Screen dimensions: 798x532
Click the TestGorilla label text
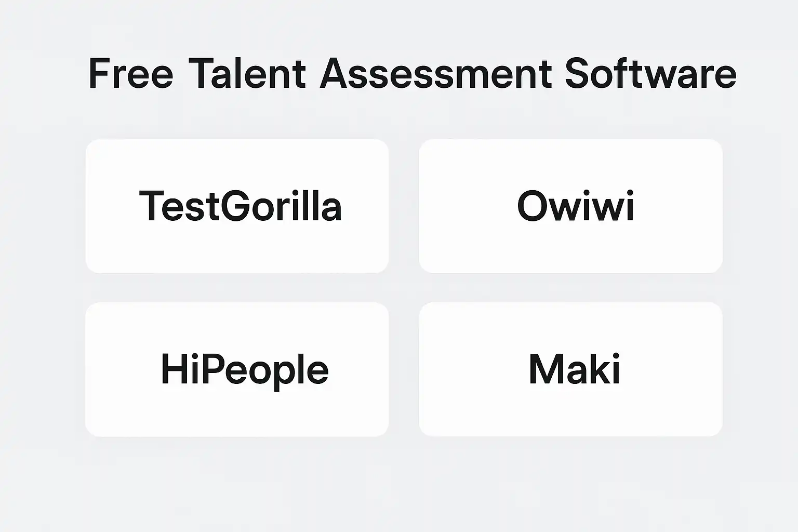(x=240, y=206)
